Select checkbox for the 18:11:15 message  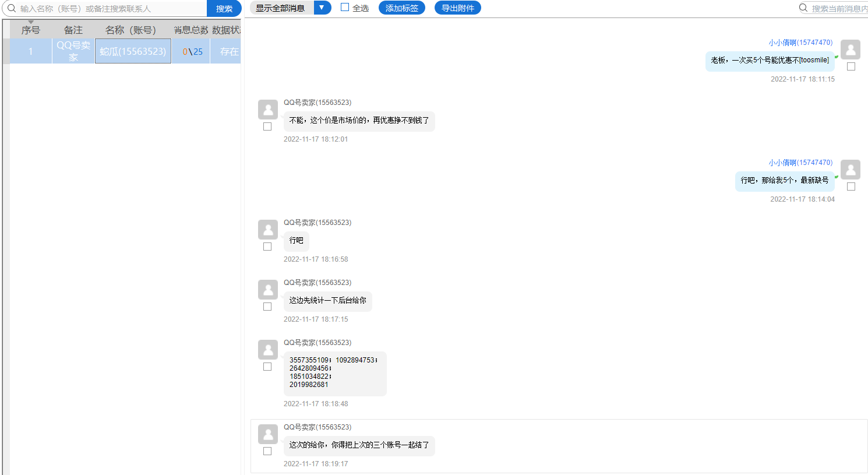pyautogui.click(x=851, y=66)
